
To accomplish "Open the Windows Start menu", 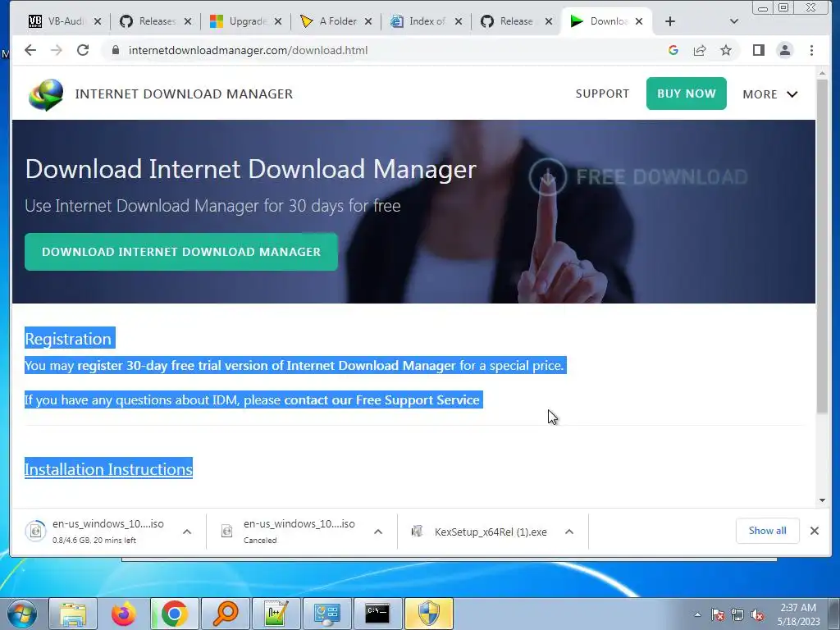I will point(22,614).
